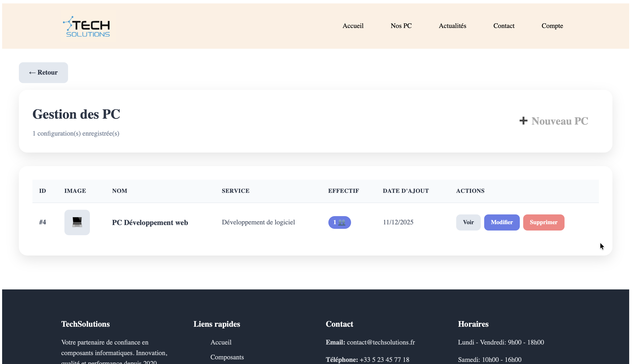Click the EFFECTIF column header
Screen dimensions: 633x364
[344, 191]
